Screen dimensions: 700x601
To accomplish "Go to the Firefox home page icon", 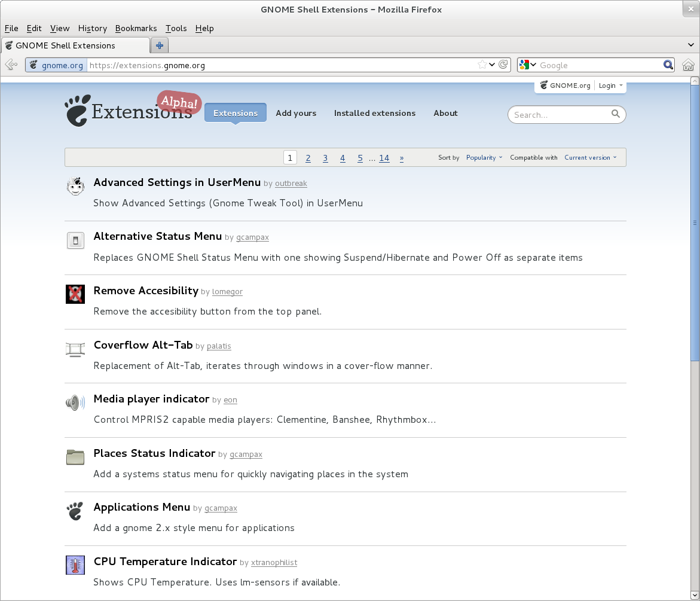I will coord(688,65).
